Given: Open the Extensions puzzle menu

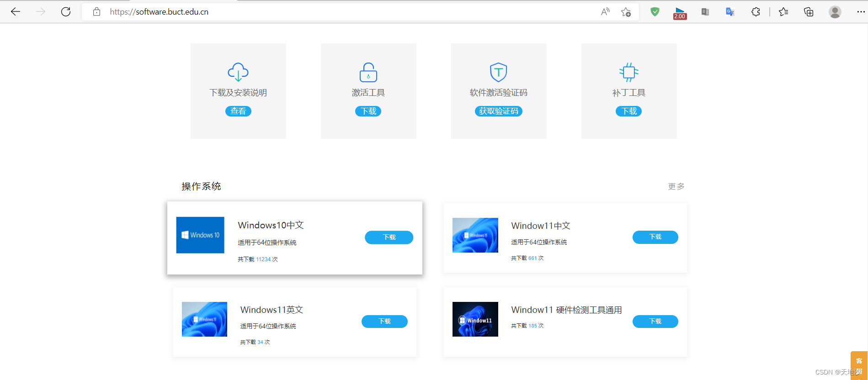Looking at the screenshot, I should [756, 12].
